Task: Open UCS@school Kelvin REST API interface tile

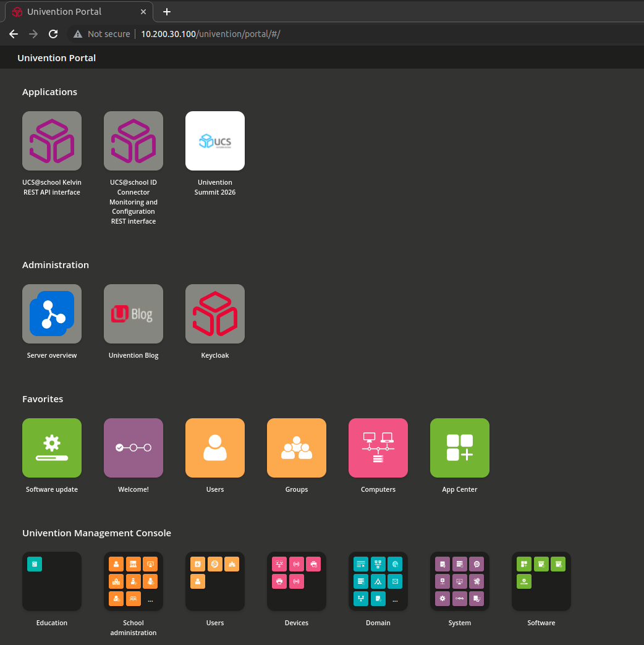Action: click(x=52, y=141)
